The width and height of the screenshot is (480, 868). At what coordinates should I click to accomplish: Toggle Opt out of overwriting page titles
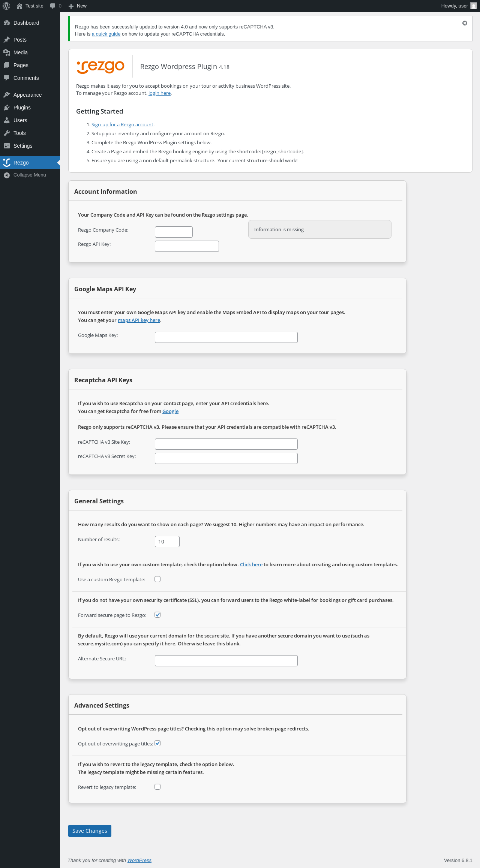[x=157, y=743]
